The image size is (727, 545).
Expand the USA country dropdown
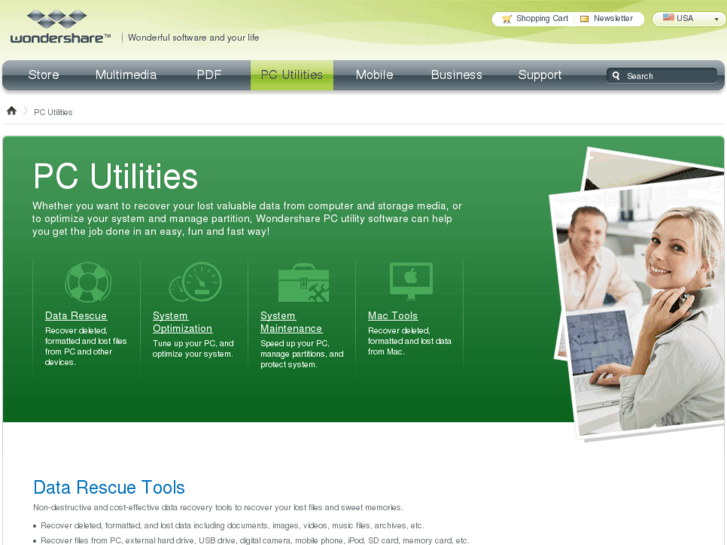pos(689,19)
